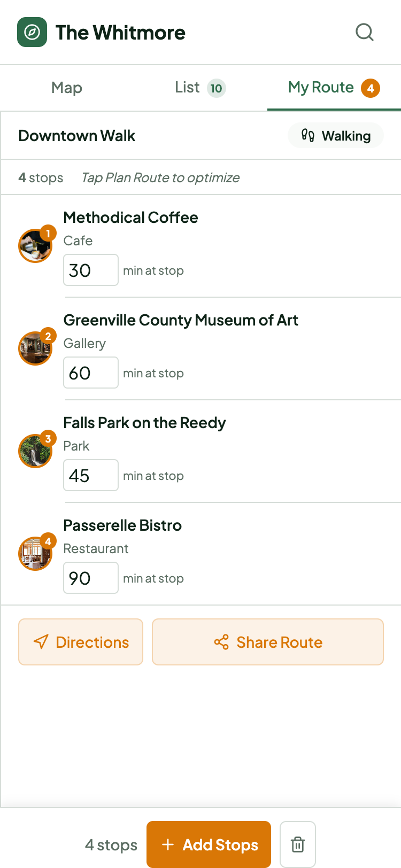Click Passerelle Bistro stop thumbnail

35,554
